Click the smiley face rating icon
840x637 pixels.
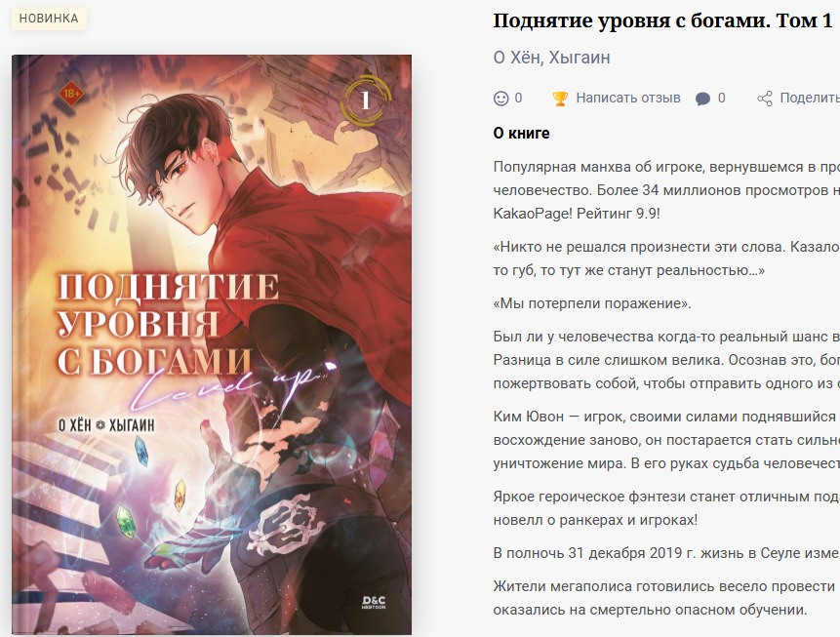point(500,99)
